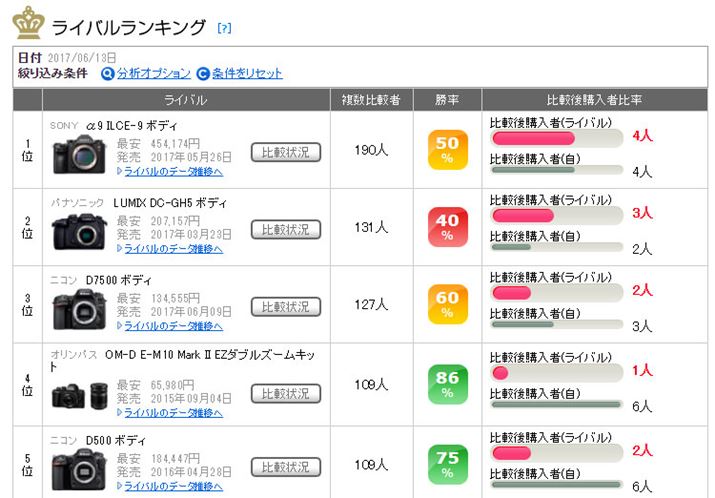Click the crown ranking icon

26,22
